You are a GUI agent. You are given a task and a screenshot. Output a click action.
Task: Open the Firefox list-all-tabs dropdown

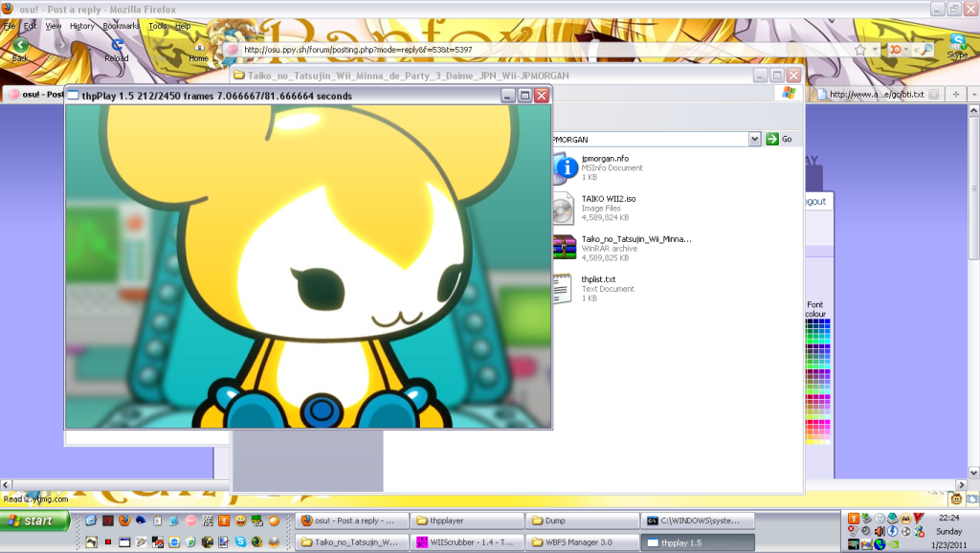pyautogui.click(x=973, y=94)
